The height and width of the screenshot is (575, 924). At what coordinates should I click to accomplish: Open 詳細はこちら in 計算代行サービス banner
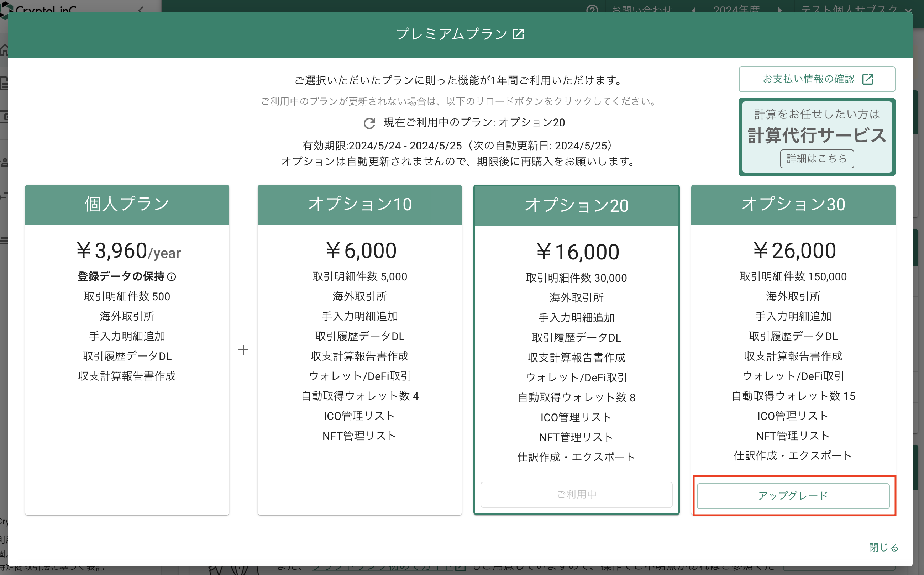pyautogui.click(x=817, y=159)
